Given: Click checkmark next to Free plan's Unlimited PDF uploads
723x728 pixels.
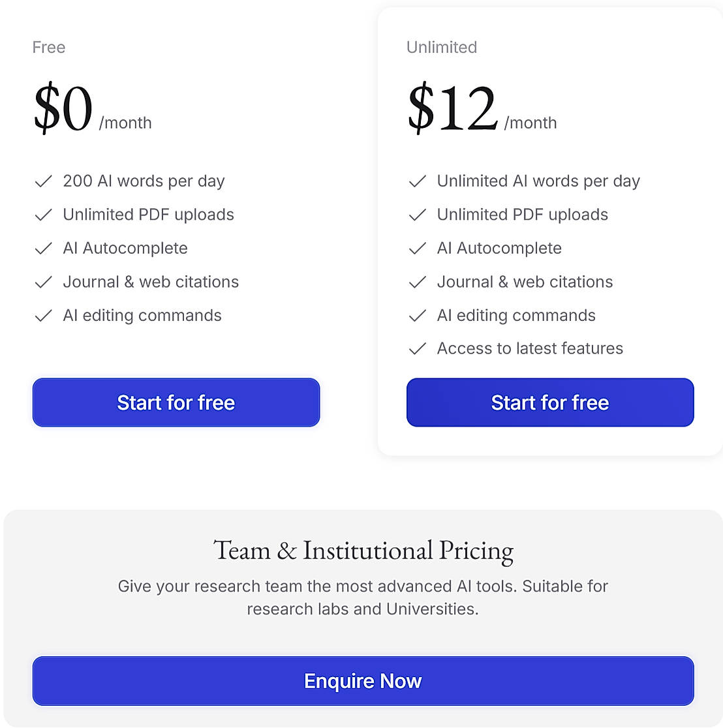Looking at the screenshot, I should tap(43, 215).
